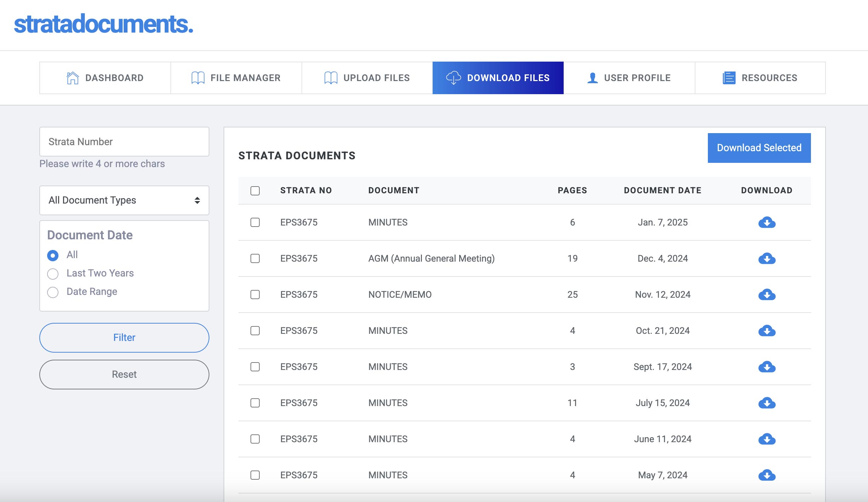Click cloud download icon for AGM document
The image size is (868, 502).
pos(767,258)
